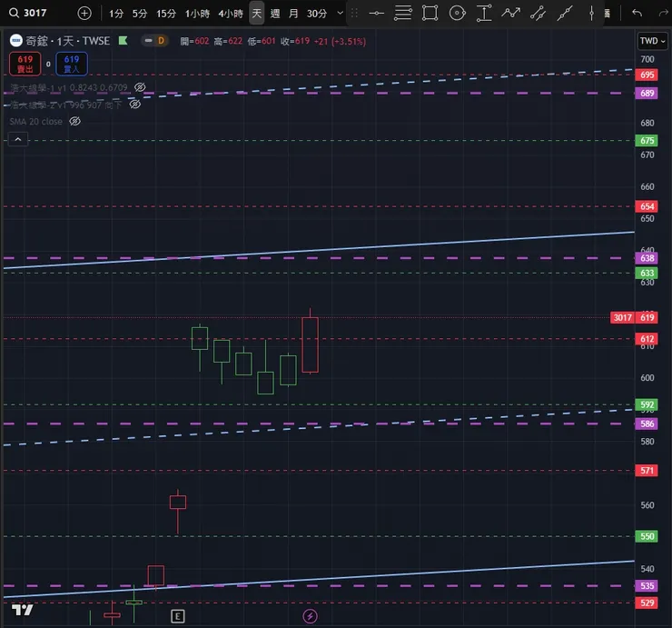Click the add symbol plus icon
The height and width of the screenshot is (628, 672).
point(84,14)
